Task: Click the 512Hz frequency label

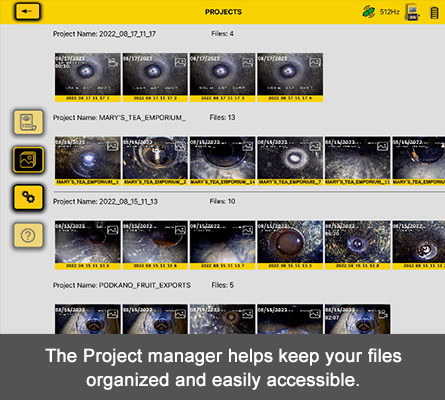Action: 389,12
